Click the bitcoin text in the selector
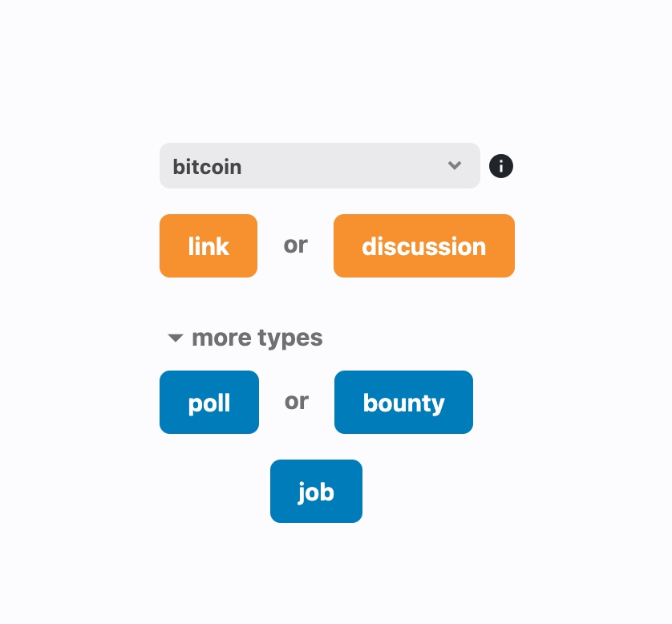This screenshot has width=672, height=624. click(x=207, y=167)
